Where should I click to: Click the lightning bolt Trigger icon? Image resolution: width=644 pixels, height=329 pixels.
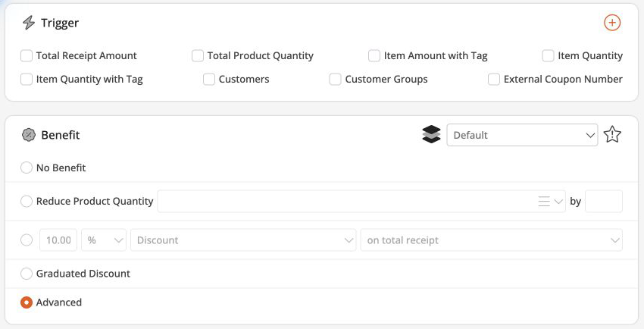28,23
